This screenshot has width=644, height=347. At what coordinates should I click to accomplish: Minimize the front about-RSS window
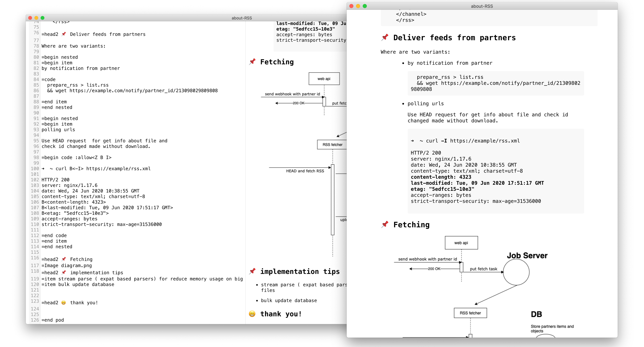point(358,6)
